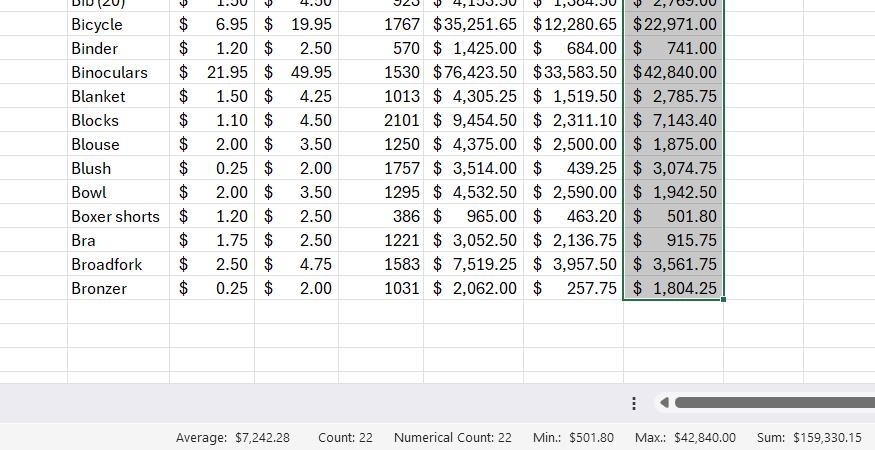
Task: Click Bicycle price cell 19.95
Action: [x=296, y=25]
